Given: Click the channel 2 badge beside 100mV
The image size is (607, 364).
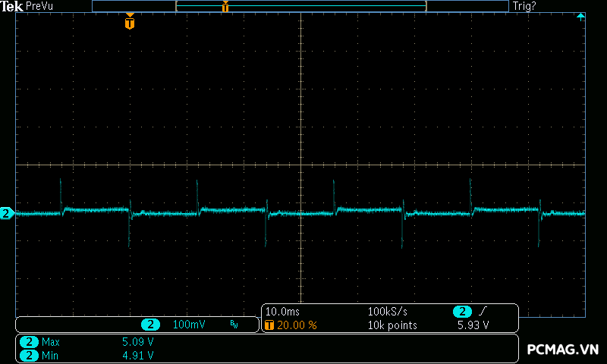Looking at the screenshot, I should (150, 325).
